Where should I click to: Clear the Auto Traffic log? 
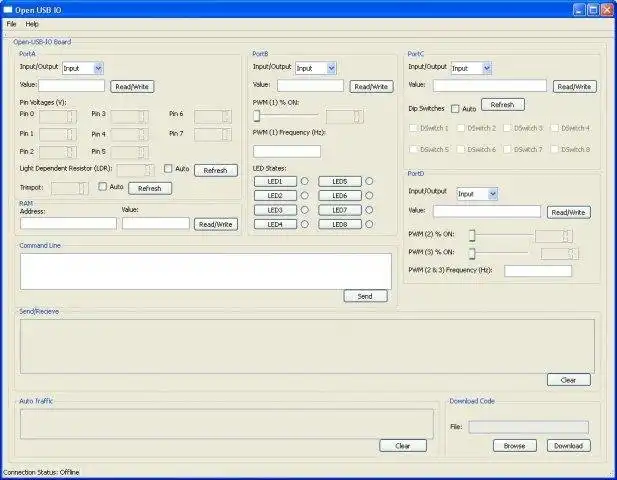click(403, 446)
